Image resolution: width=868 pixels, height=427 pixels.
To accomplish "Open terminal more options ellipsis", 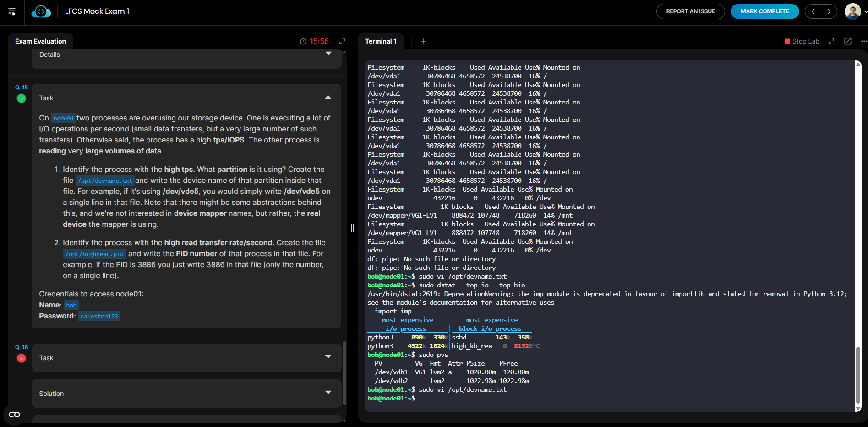I will click(863, 41).
